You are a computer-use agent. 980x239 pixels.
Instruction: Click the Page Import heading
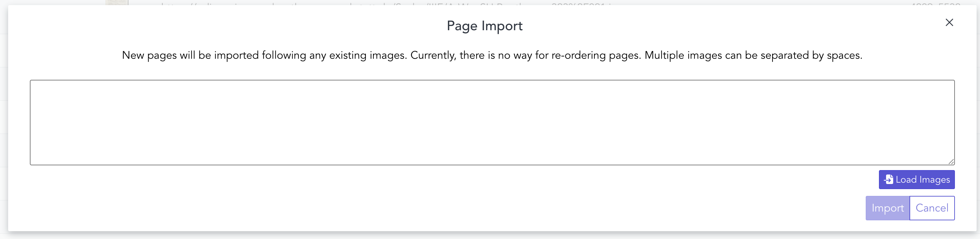pyautogui.click(x=484, y=26)
